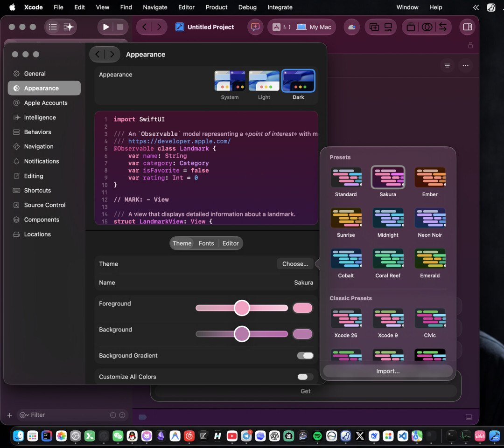This screenshot has height=448, width=504.
Task: Open the My Mac run destination selector
Action: pos(314,27)
